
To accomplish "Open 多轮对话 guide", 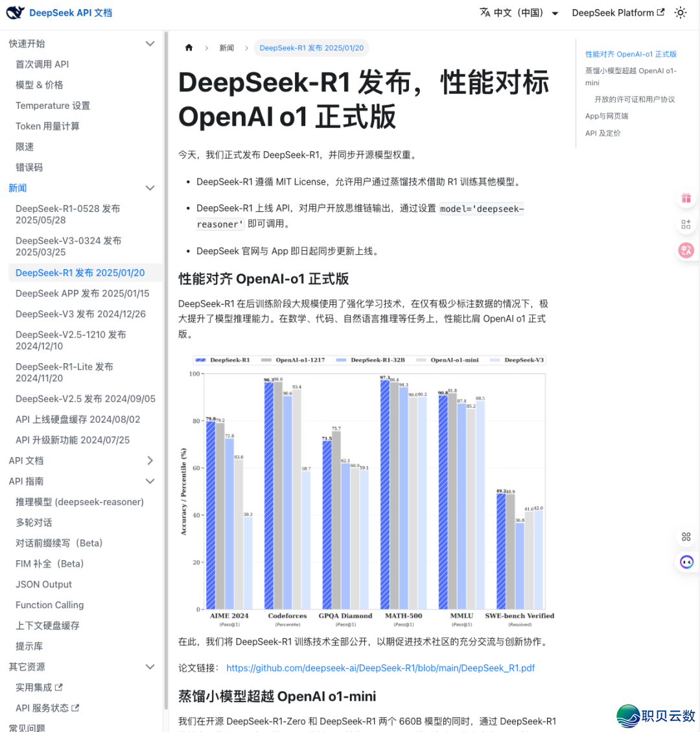I will click(x=34, y=523).
